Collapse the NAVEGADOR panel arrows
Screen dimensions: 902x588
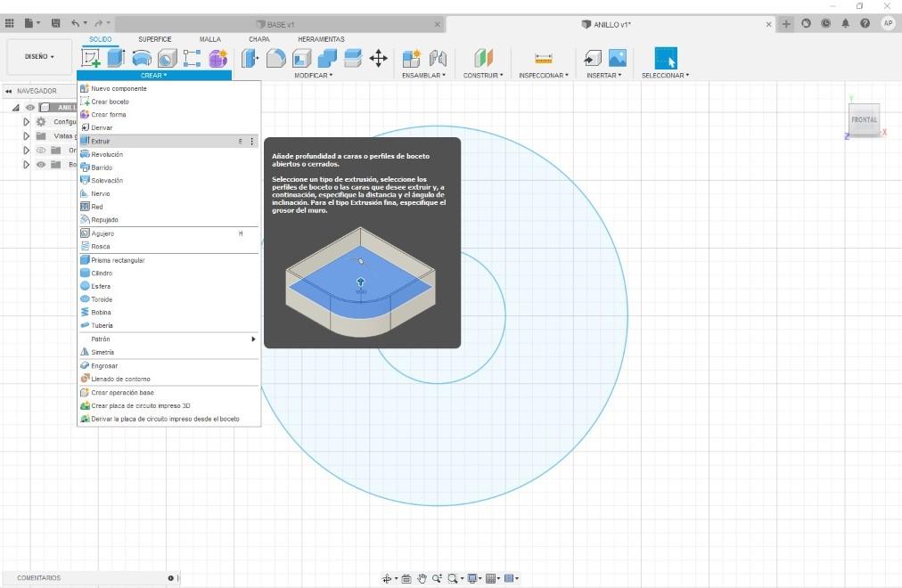pyautogui.click(x=9, y=91)
